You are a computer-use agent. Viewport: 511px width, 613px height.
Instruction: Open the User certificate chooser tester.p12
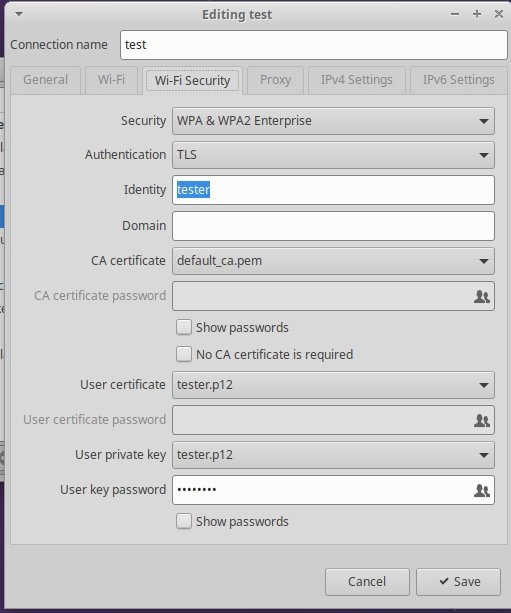[x=333, y=385]
